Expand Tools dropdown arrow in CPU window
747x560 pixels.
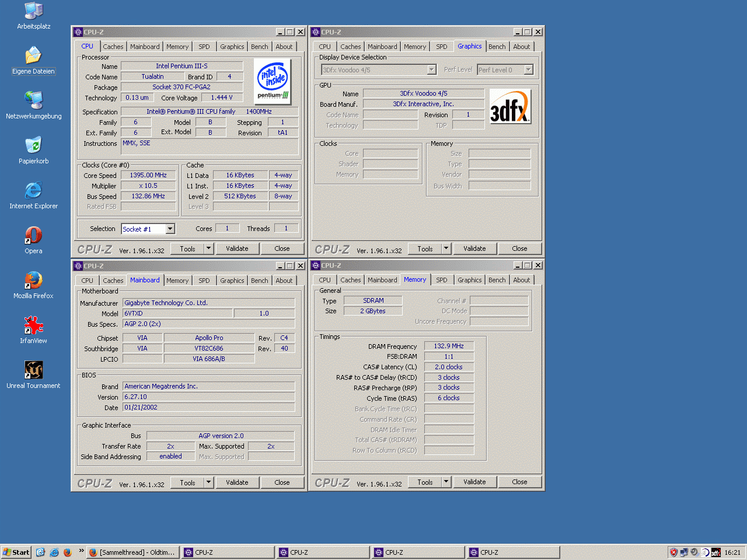coord(209,249)
